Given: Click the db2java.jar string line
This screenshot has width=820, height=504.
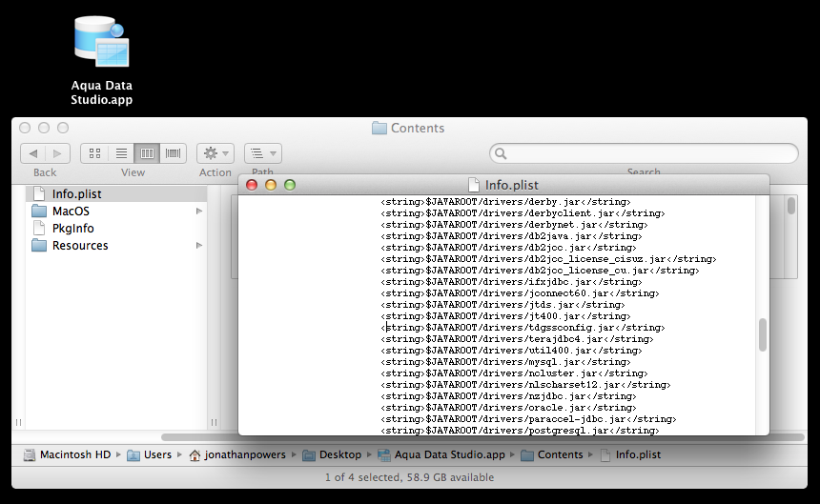Looking at the screenshot, I should [x=511, y=236].
